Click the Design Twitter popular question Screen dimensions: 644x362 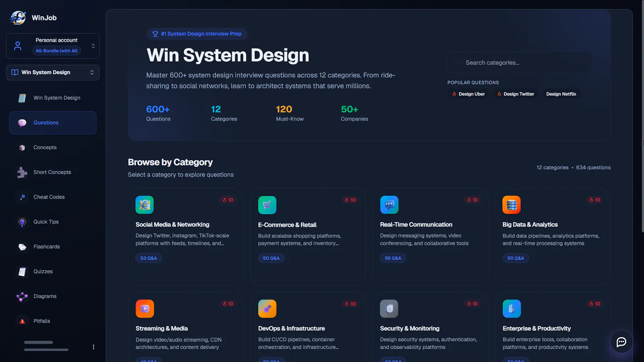(x=516, y=94)
